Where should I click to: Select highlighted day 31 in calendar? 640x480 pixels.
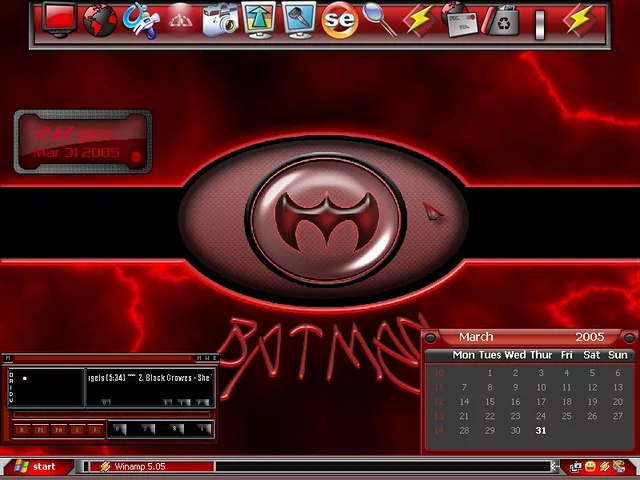(x=541, y=431)
